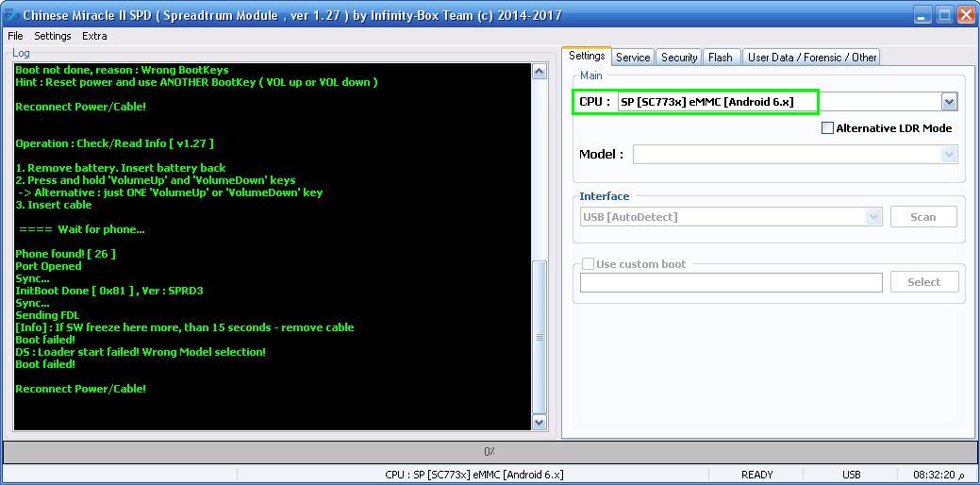Toggle Use custom boot checkbox
The image size is (980, 485).
[x=588, y=264]
